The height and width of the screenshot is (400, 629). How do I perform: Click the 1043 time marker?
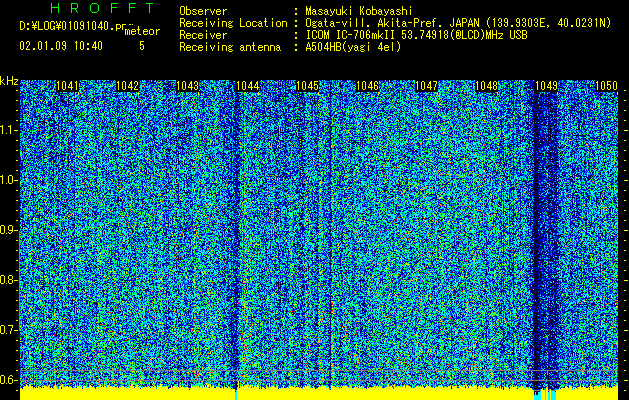pos(187,86)
